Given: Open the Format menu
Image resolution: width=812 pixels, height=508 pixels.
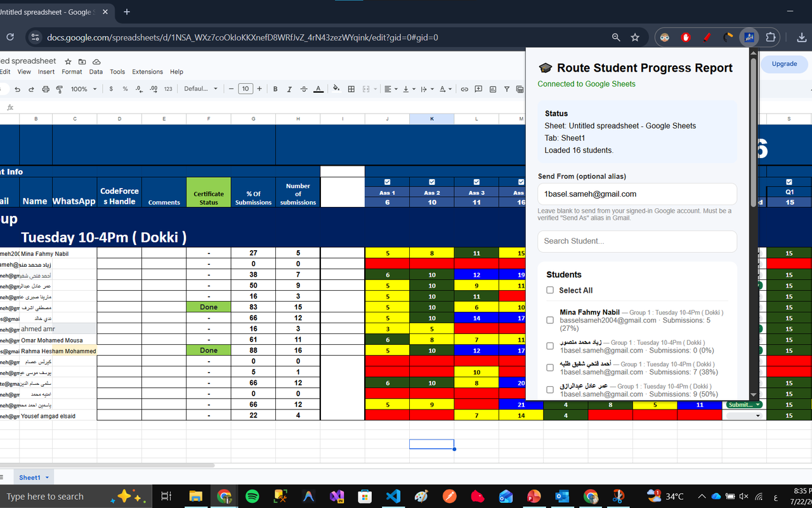Looking at the screenshot, I should click(72, 72).
